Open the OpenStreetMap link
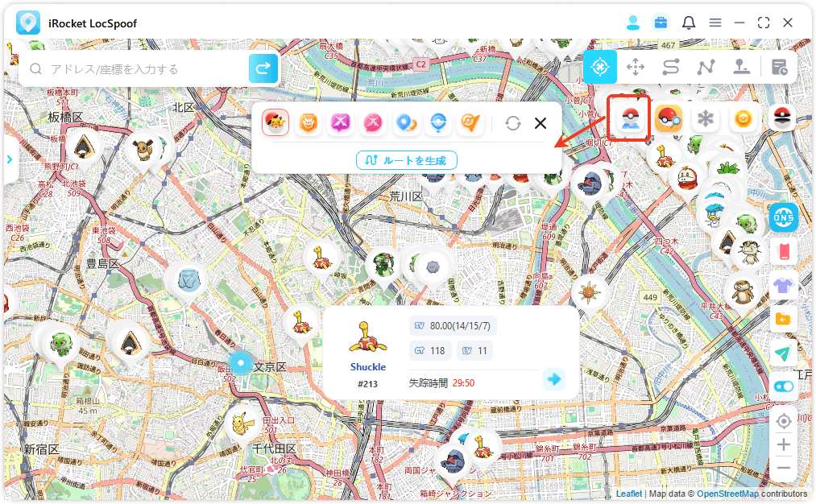 click(727, 494)
